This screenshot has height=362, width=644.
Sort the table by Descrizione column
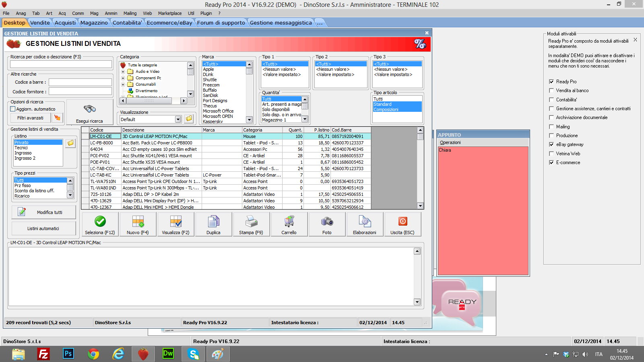pyautogui.click(x=161, y=130)
